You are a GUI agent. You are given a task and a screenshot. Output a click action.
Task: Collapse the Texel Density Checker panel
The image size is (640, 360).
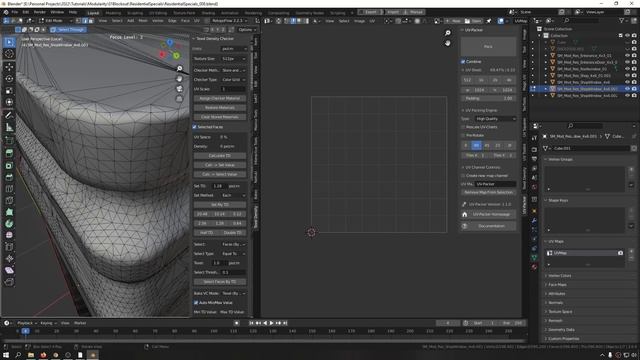click(194, 39)
